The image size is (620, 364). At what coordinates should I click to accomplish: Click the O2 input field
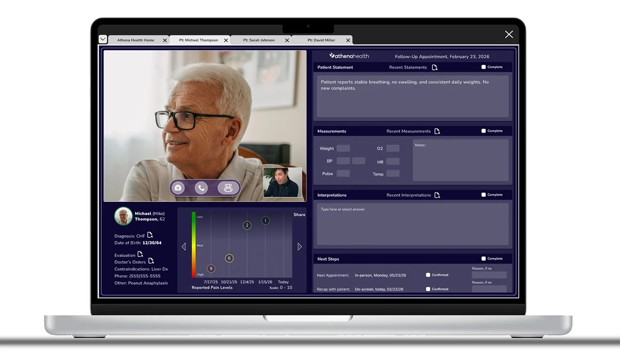393,148
